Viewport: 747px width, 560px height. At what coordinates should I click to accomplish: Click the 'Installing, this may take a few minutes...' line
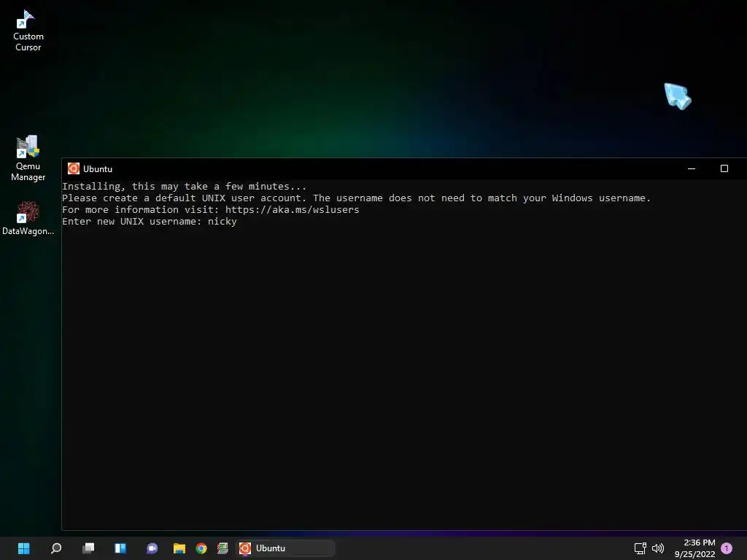tap(185, 186)
